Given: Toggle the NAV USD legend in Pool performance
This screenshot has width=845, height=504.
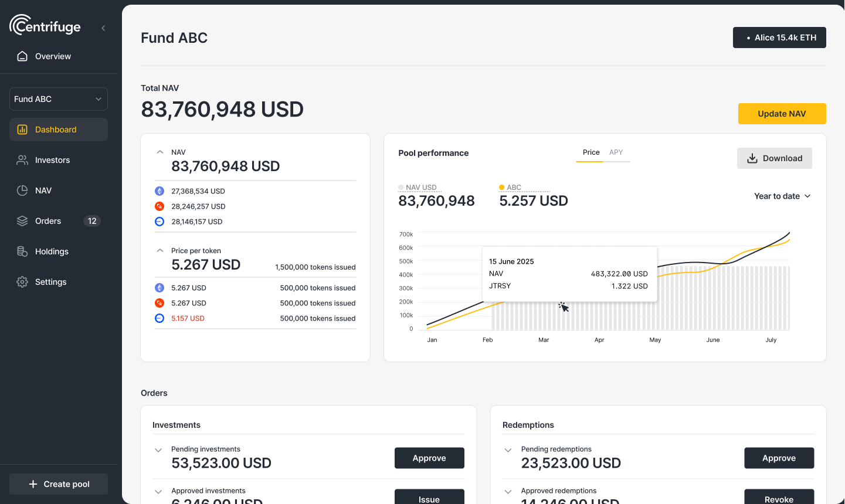Looking at the screenshot, I should tap(419, 187).
